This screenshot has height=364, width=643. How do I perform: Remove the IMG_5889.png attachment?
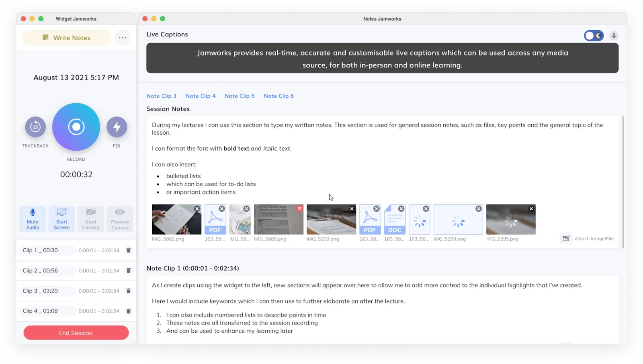(x=299, y=208)
